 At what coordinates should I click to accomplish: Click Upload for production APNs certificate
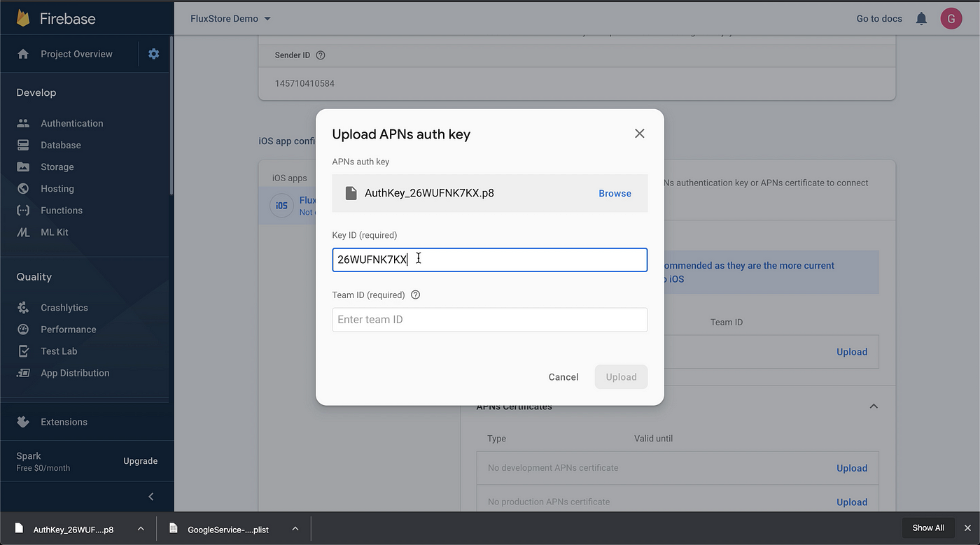(x=852, y=502)
